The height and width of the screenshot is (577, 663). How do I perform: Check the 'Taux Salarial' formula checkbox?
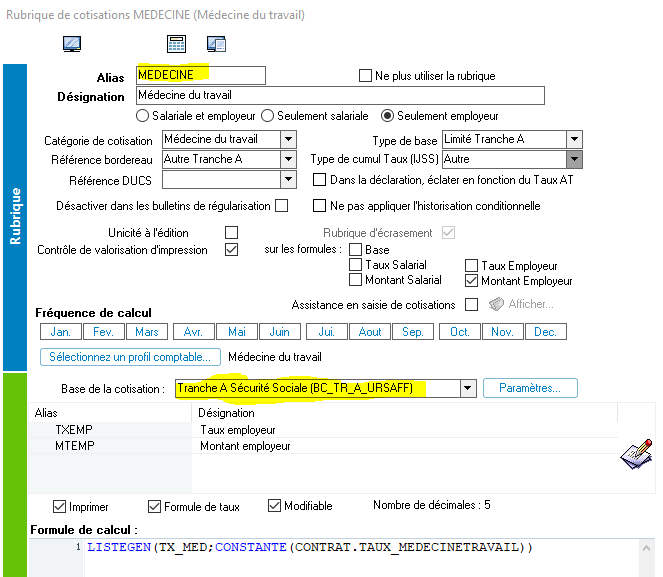[356, 266]
